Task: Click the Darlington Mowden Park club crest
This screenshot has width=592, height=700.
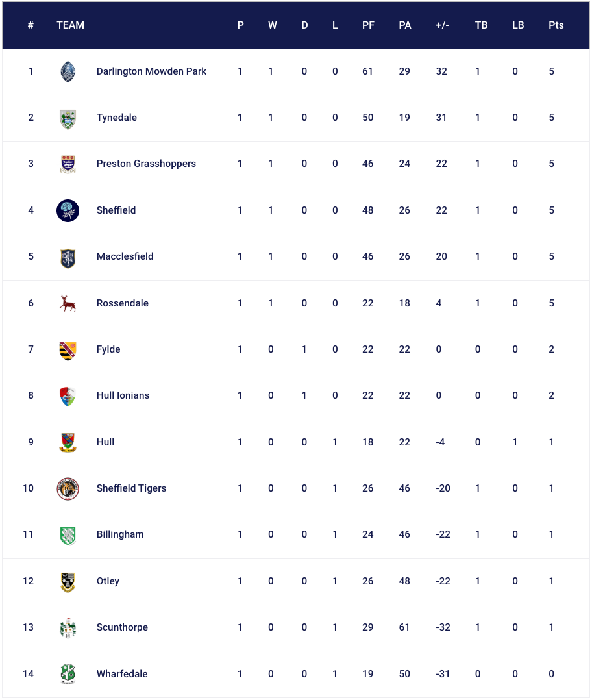Action: [x=68, y=71]
